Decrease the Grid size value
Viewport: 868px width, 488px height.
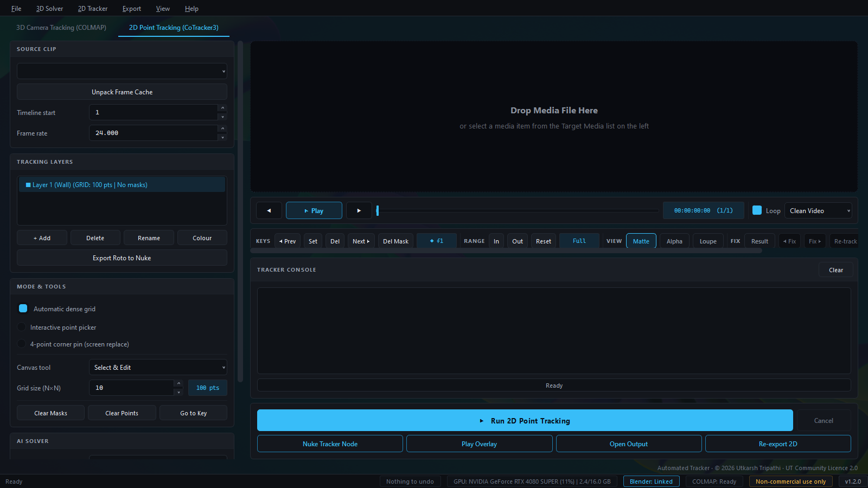click(178, 392)
